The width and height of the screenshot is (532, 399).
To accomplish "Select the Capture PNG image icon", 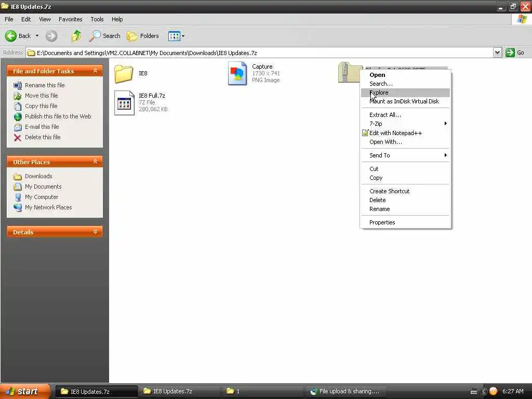I will coord(237,73).
